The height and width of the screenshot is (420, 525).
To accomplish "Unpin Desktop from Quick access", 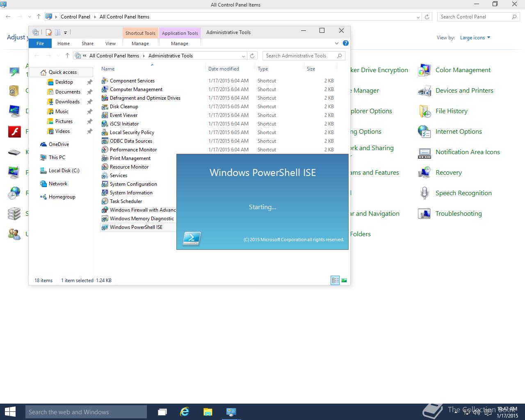I will (89, 82).
